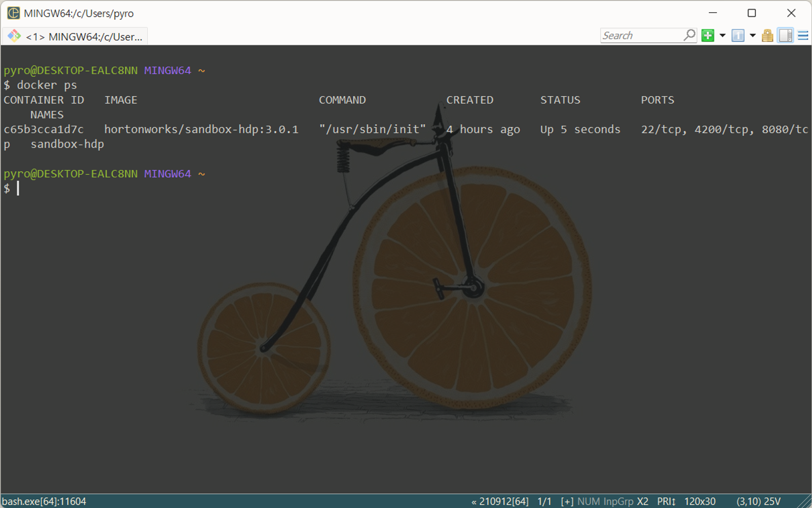Click the [+] status bar button
The image size is (812, 508).
point(567,502)
